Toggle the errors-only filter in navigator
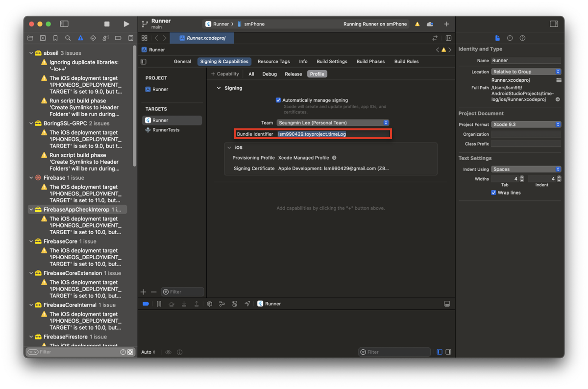The image size is (588, 389). click(130, 352)
